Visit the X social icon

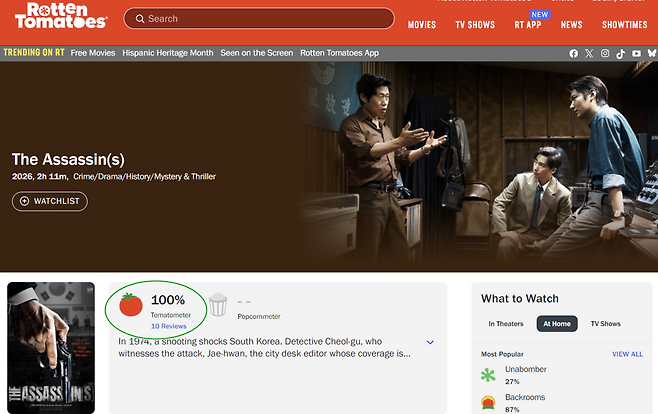[x=589, y=53]
